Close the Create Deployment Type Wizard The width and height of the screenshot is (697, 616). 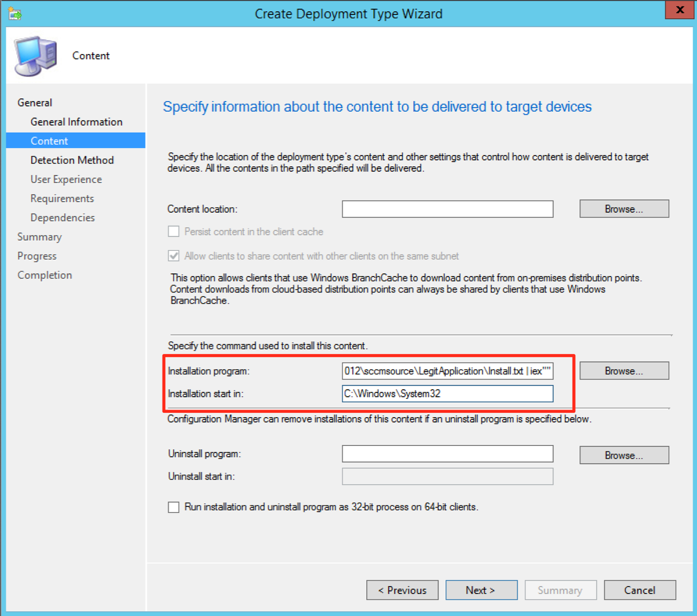[679, 10]
